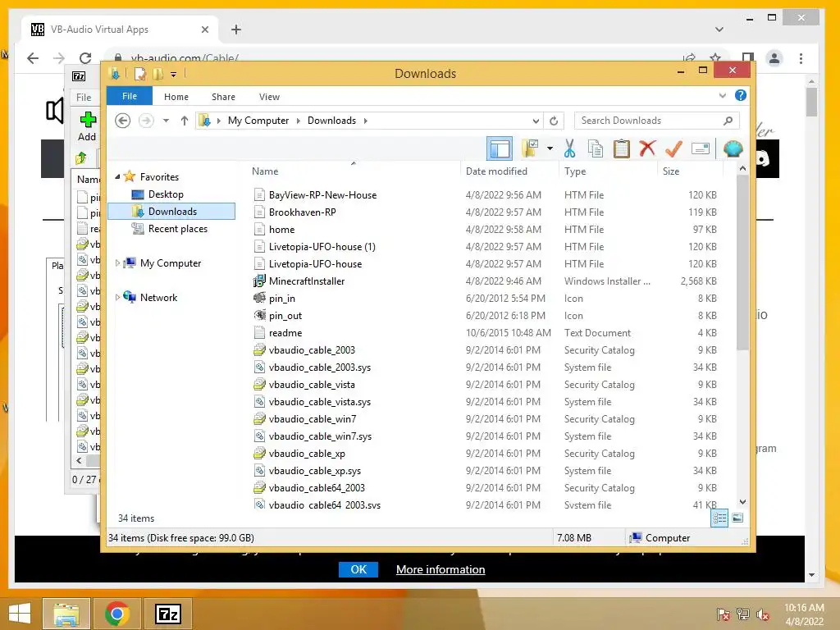Click the Explorer help question mark icon
Viewport: 840px width, 630px height.
[741, 95]
